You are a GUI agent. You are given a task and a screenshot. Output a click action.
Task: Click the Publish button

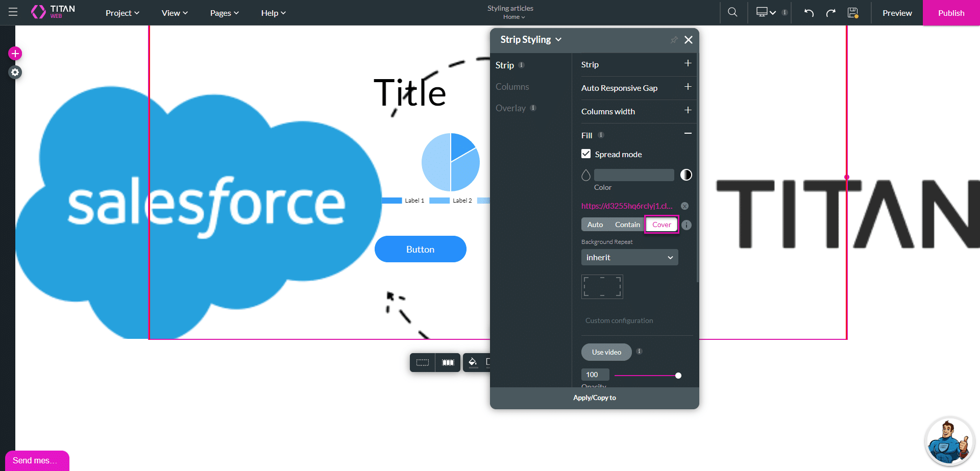coord(951,13)
